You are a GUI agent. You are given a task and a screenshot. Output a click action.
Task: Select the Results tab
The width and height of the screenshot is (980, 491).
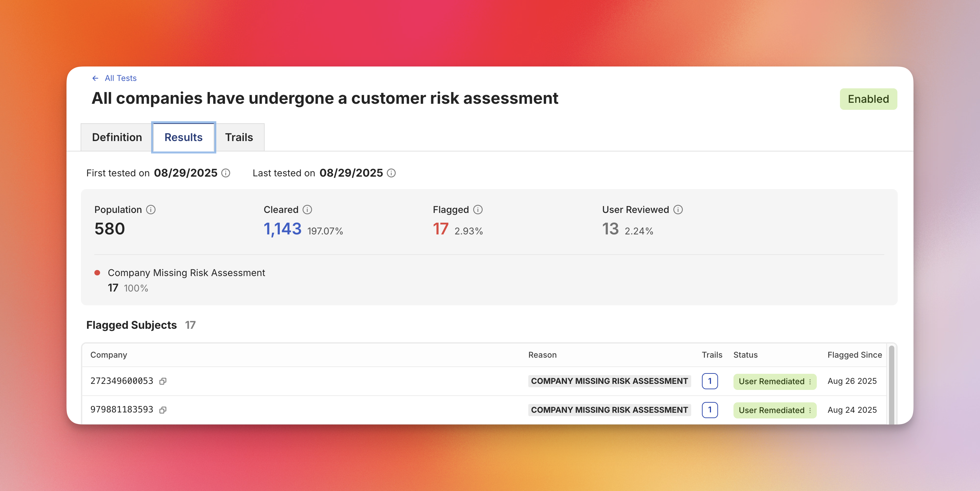(x=183, y=137)
